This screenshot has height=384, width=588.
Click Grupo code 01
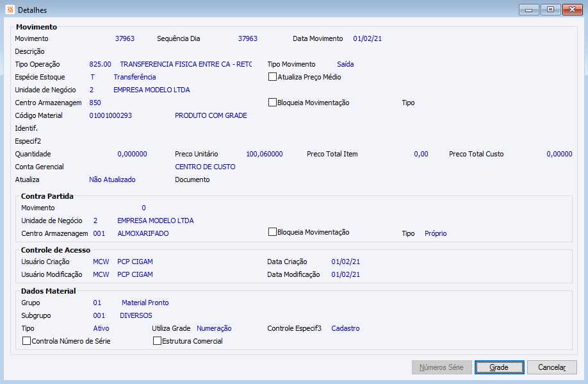97,303
